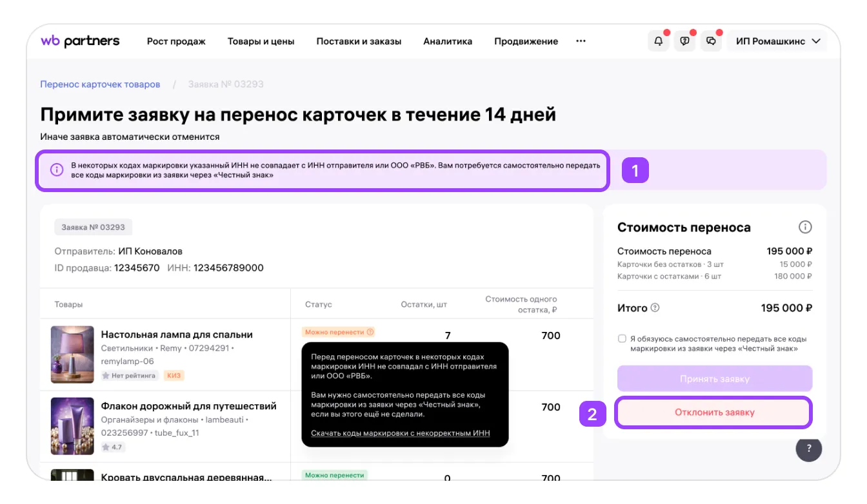Open the feedback question chat icon
The image size is (867, 504).
coord(684,41)
